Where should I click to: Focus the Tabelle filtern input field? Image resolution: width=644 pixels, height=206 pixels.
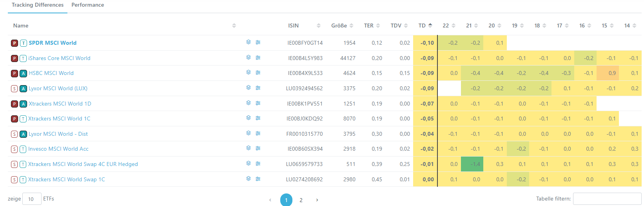tap(607, 199)
